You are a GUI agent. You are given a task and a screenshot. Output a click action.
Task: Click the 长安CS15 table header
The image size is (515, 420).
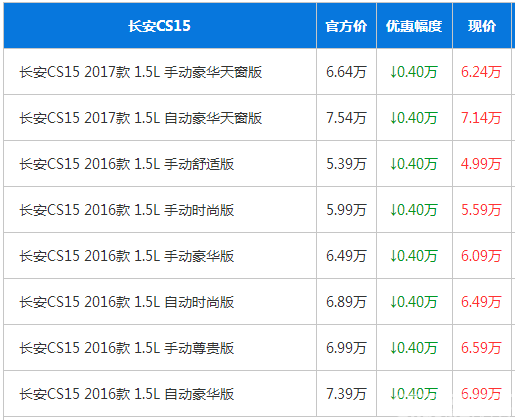pyautogui.click(x=159, y=26)
